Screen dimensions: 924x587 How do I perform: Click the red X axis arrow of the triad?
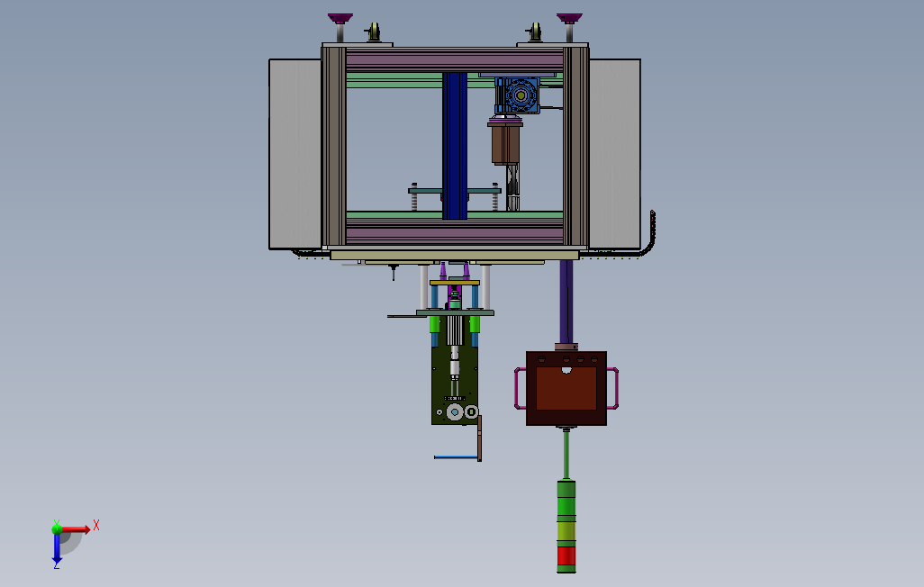[77, 529]
